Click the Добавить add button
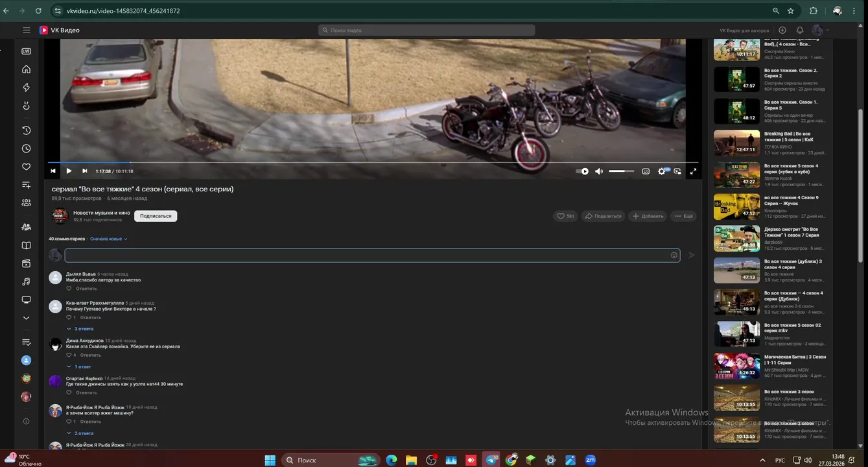 tap(648, 216)
